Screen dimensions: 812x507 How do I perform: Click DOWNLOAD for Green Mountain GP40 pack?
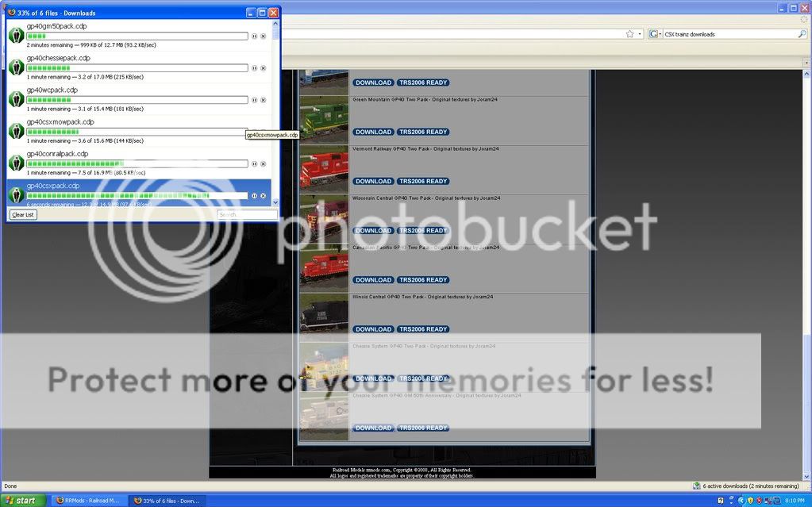(x=373, y=132)
